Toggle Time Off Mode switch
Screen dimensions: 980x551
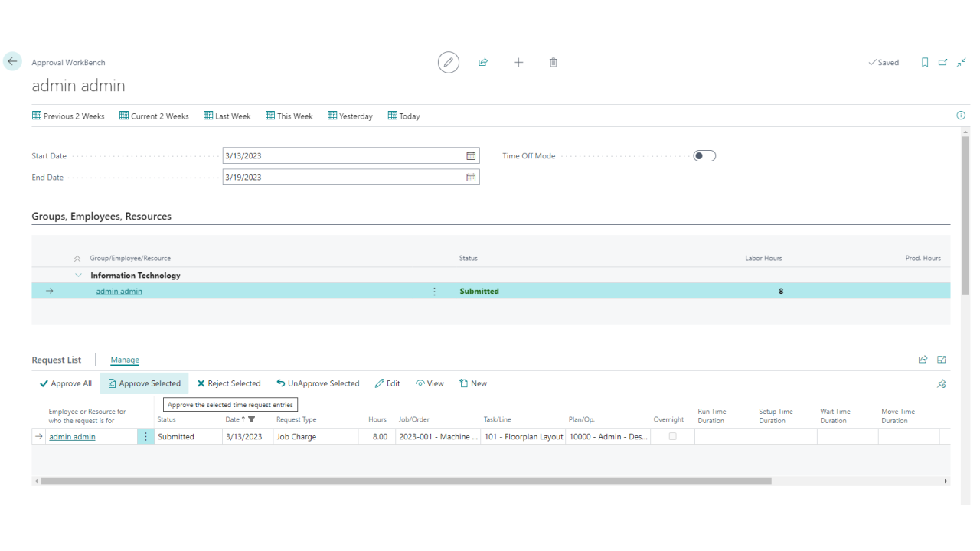click(704, 155)
